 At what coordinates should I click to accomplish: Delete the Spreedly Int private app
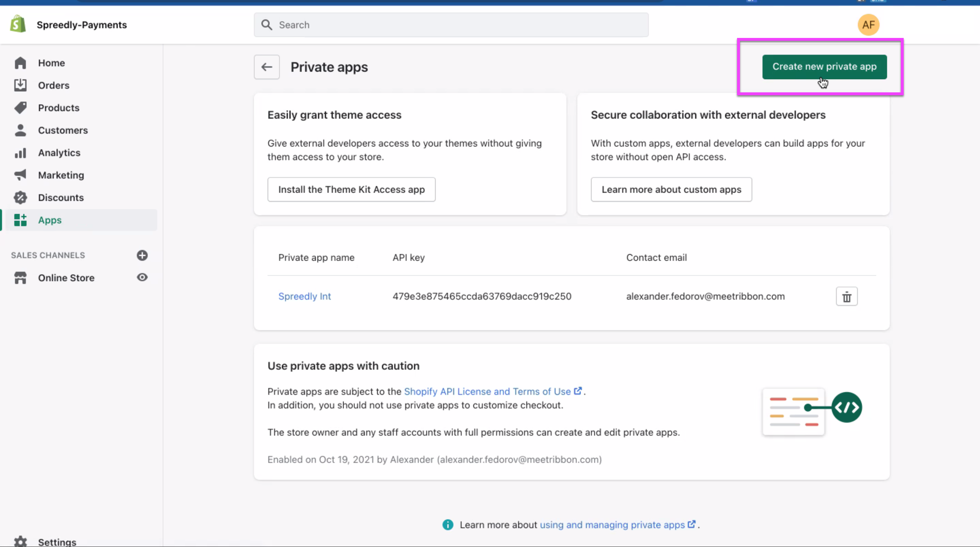click(846, 296)
